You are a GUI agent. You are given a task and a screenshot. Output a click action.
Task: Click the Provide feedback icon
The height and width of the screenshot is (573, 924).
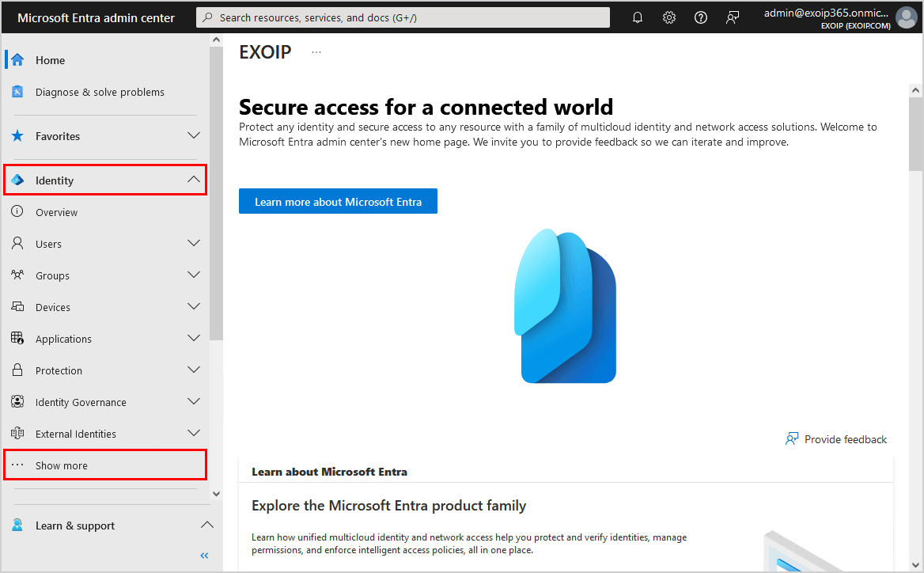click(x=791, y=438)
